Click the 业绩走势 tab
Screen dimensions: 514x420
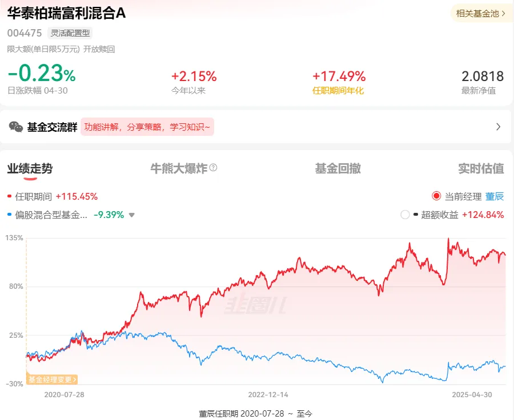point(30,168)
